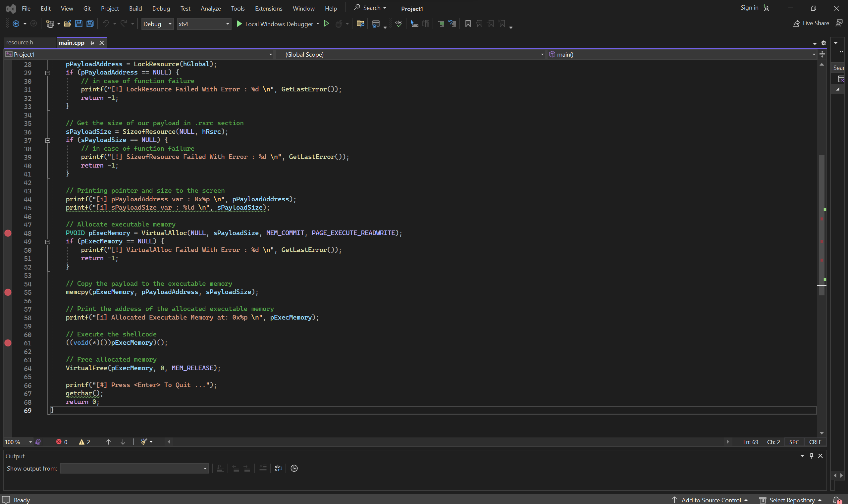The image size is (848, 504).
Task: Open the Build menu
Action: click(x=135, y=8)
